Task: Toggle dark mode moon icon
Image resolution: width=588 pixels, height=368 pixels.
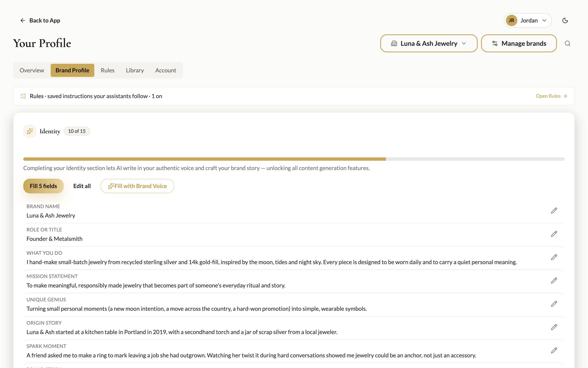Action: [x=565, y=20]
